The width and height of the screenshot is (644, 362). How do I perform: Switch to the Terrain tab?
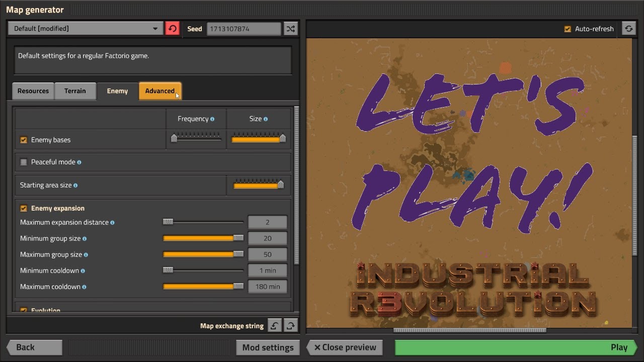(x=75, y=91)
